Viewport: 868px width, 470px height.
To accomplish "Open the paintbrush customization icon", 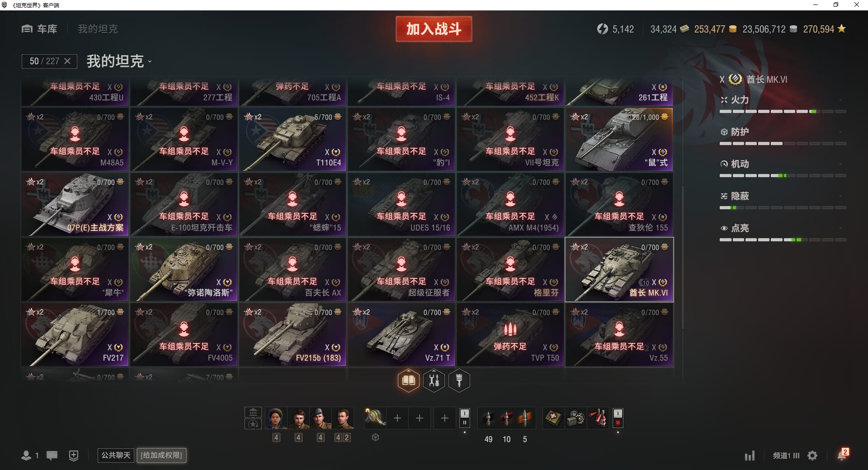I will pos(459,381).
